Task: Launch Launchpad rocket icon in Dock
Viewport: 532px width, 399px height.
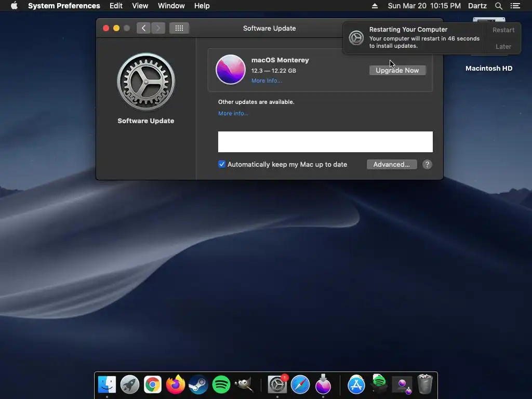Action: tap(129, 384)
